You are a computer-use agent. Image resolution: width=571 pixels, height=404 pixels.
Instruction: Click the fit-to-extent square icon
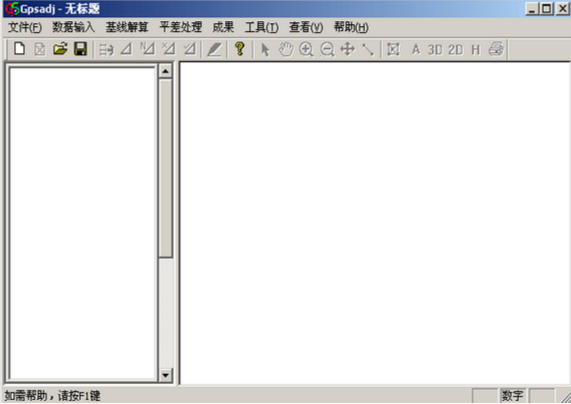(x=393, y=49)
